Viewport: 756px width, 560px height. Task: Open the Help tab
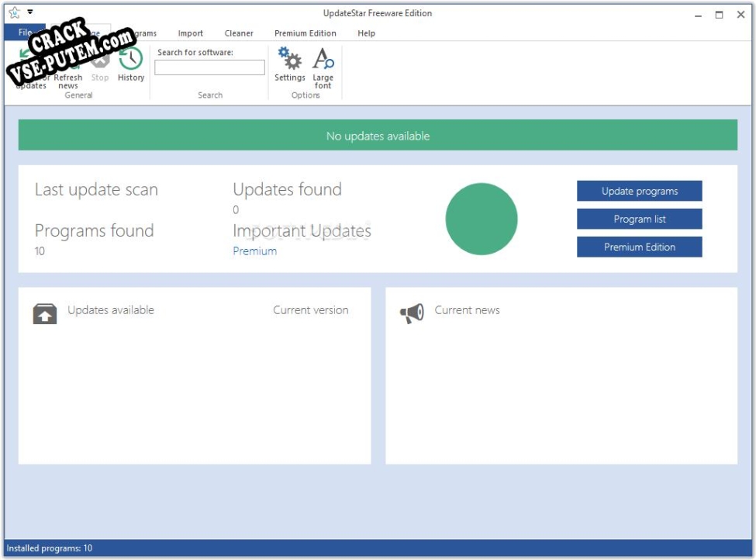pos(367,33)
